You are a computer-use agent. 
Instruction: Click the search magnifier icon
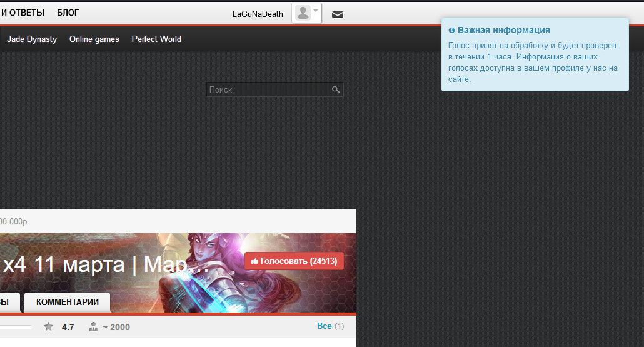tap(336, 89)
